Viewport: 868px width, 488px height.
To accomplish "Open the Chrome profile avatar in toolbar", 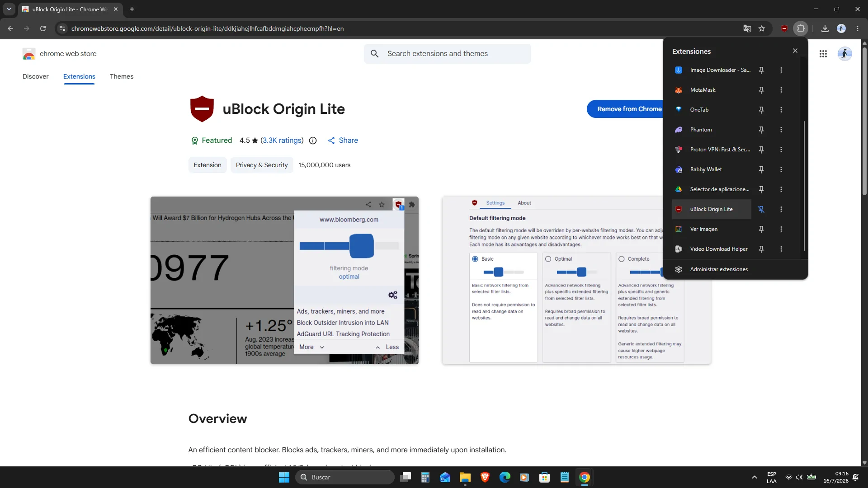I will pos(841,28).
